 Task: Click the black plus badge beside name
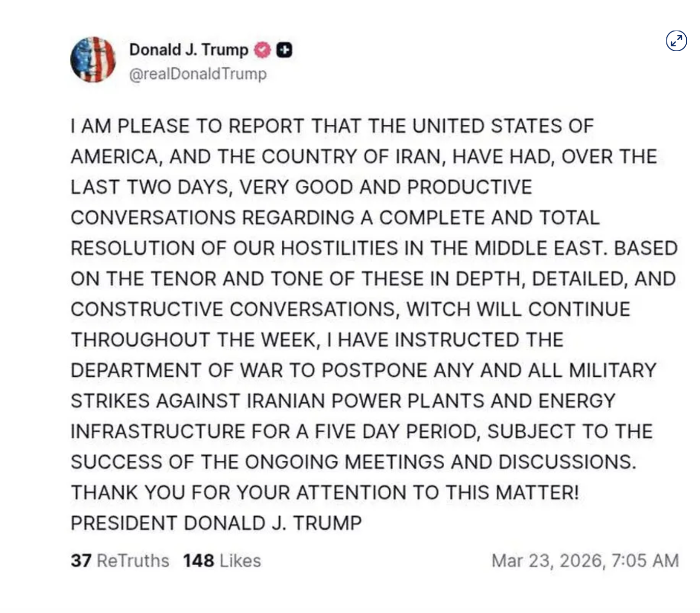click(285, 50)
